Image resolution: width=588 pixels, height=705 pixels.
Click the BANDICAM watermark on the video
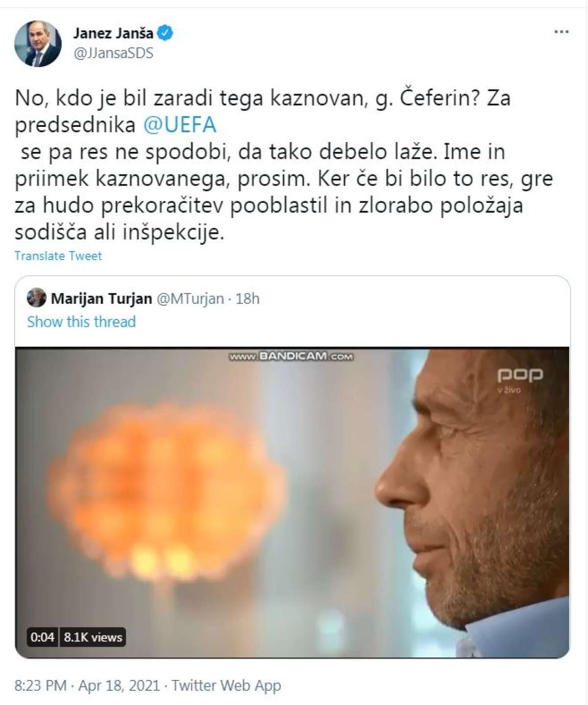point(291,356)
